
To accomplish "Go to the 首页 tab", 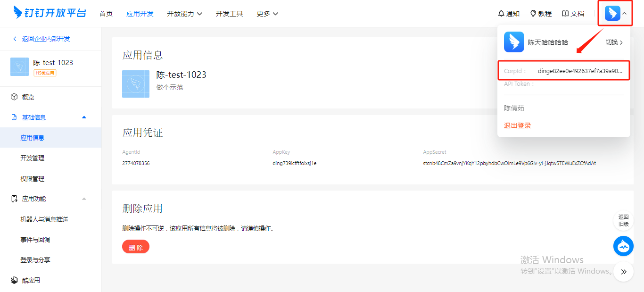I will (x=106, y=14).
